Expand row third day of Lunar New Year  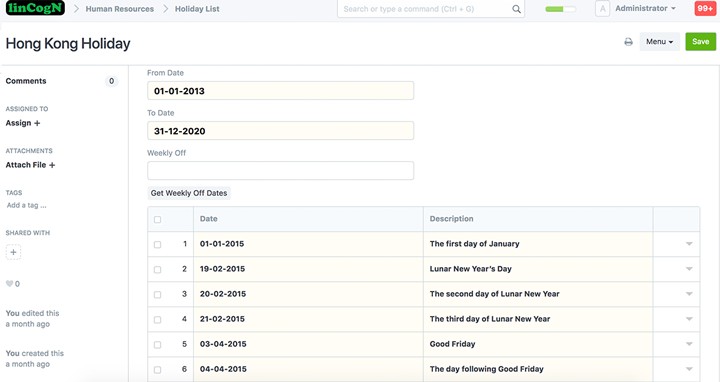[x=689, y=319]
